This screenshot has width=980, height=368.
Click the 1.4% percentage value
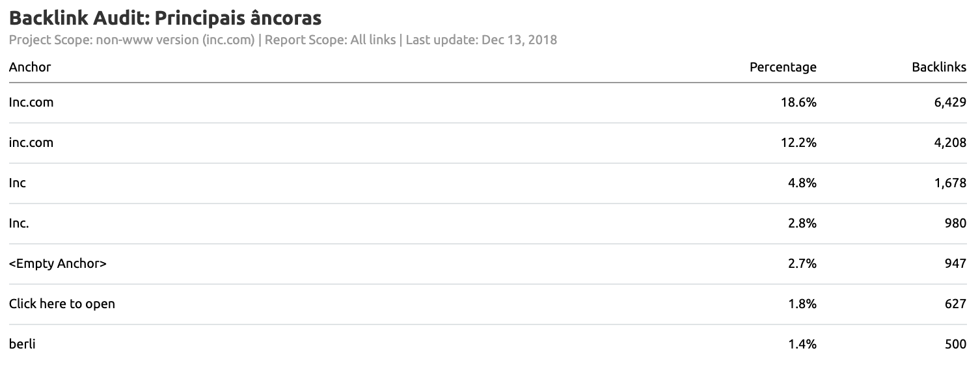tap(802, 344)
